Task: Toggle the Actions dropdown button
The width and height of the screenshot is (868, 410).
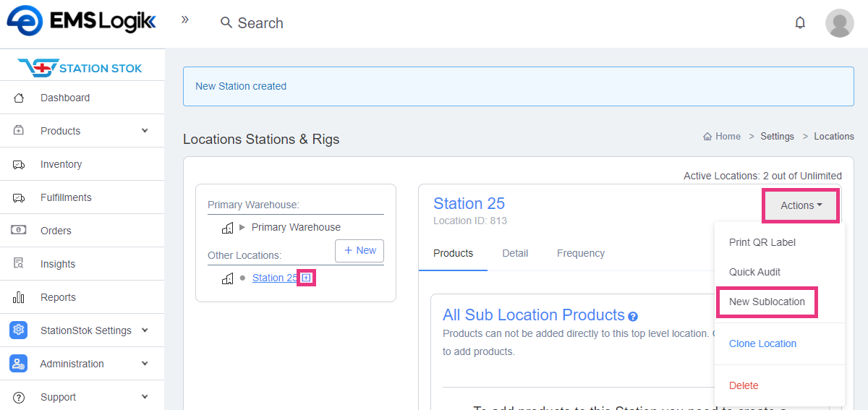Action: point(801,205)
